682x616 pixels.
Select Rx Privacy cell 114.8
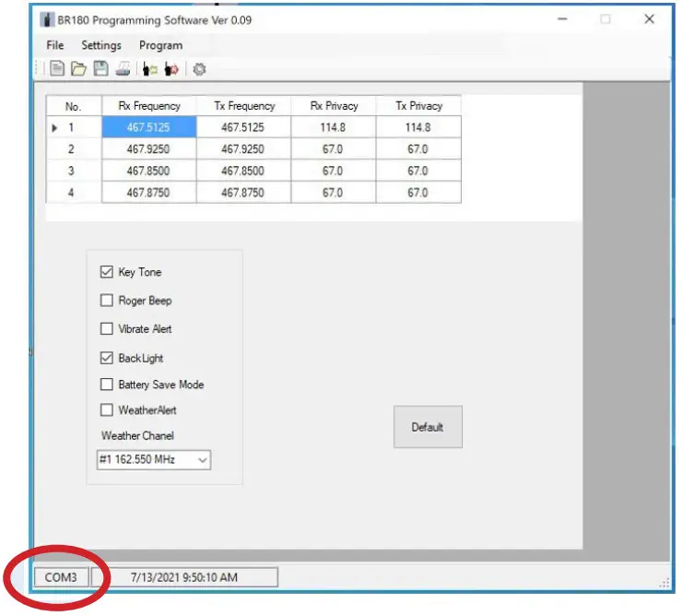(334, 127)
